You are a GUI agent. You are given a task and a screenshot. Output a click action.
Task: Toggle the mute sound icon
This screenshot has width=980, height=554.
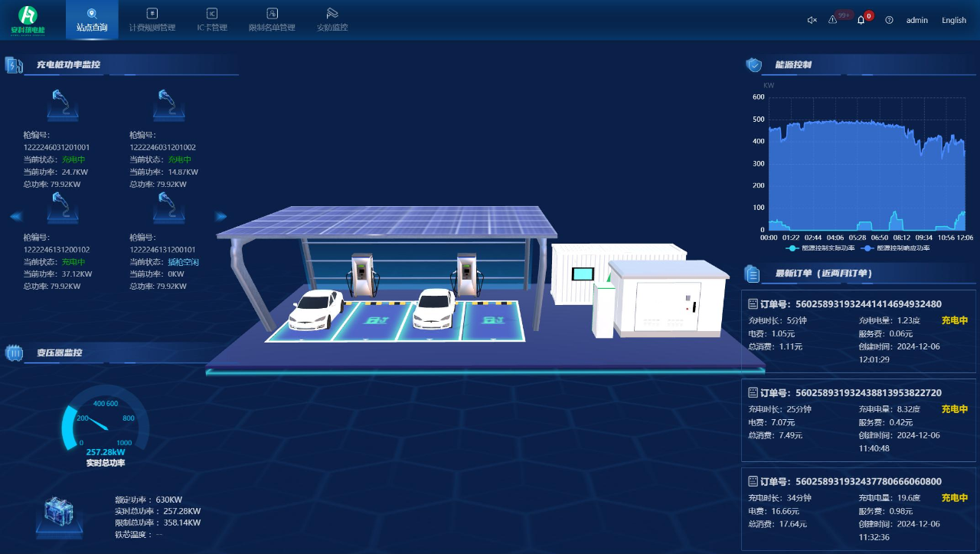tap(812, 20)
